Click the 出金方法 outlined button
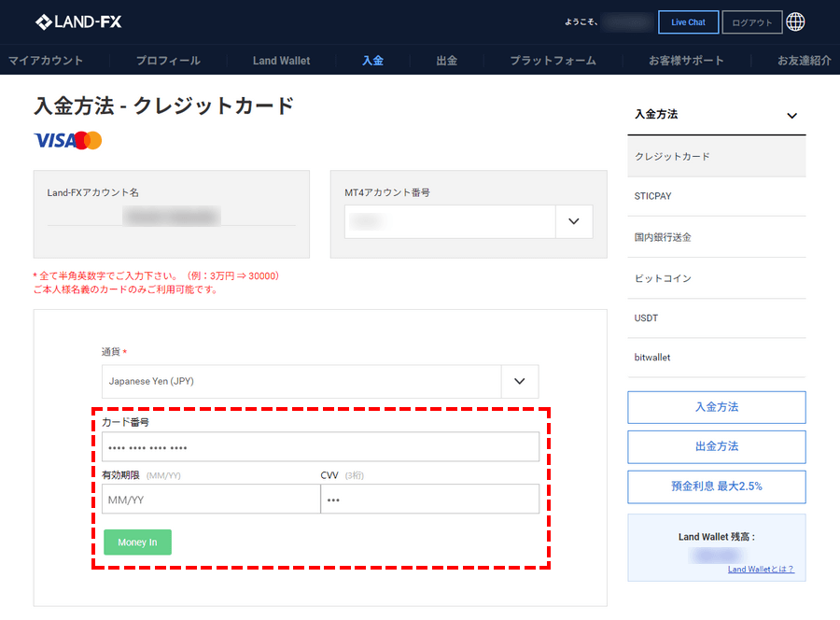This screenshot has width=840, height=620. tap(716, 446)
